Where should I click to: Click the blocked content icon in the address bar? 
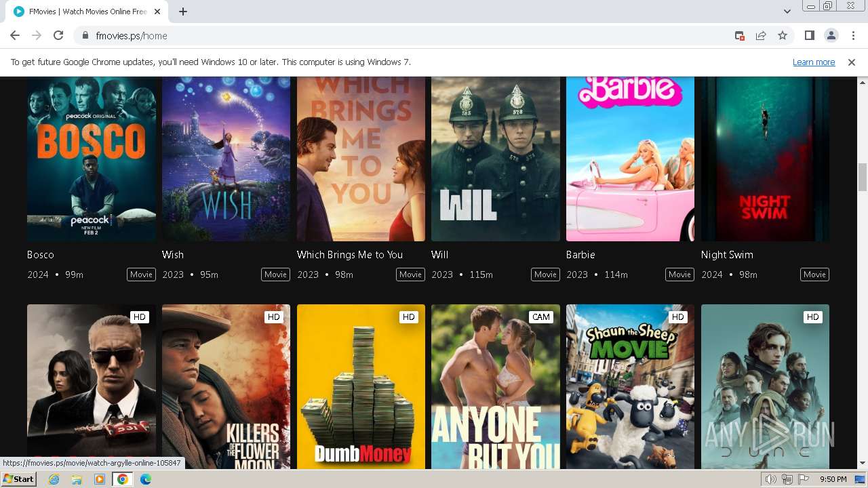pyautogui.click(x=740, y=36)
